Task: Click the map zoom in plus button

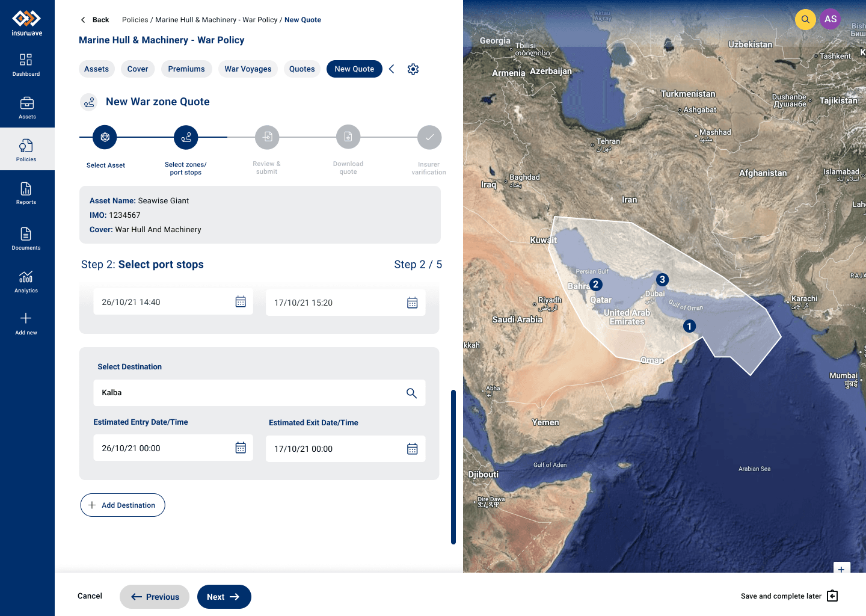Action: (x=842, y=568)
